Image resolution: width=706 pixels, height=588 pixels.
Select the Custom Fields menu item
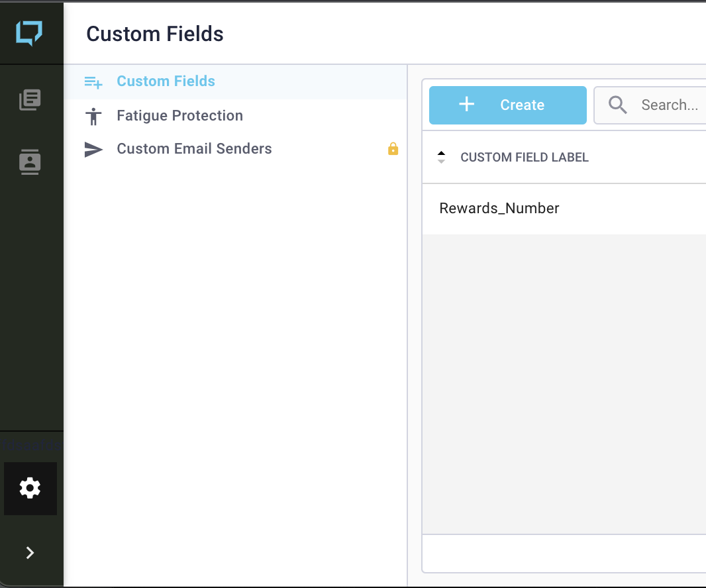coord(236,81)
